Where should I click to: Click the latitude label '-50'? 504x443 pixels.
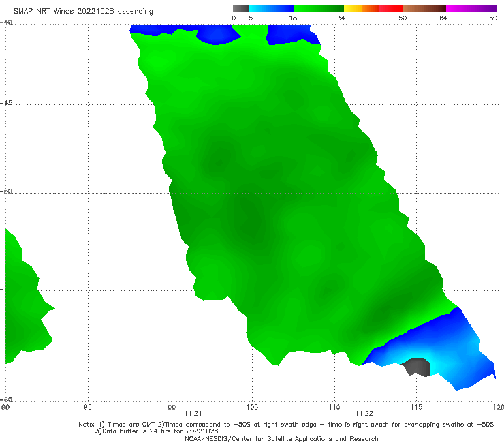pos(6,191)
